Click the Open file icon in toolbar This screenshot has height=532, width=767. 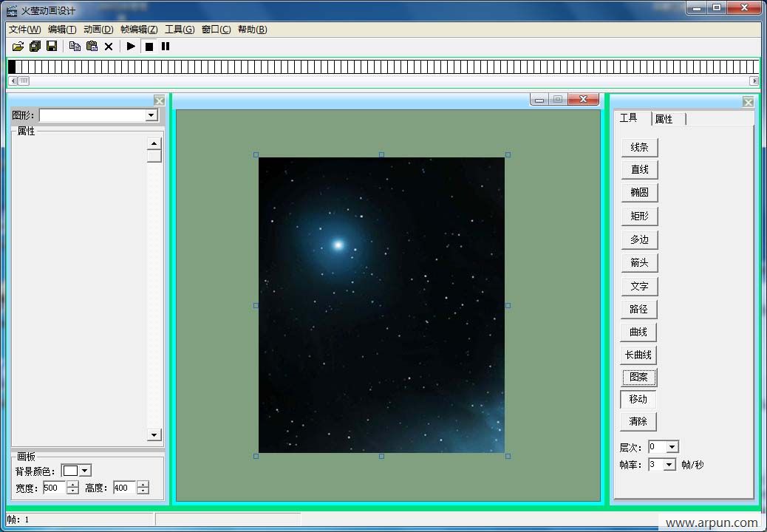click(18, 47)
